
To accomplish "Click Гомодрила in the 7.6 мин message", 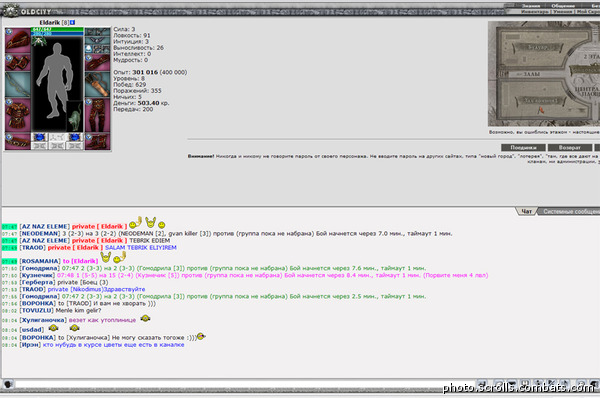I will point(40,268).
